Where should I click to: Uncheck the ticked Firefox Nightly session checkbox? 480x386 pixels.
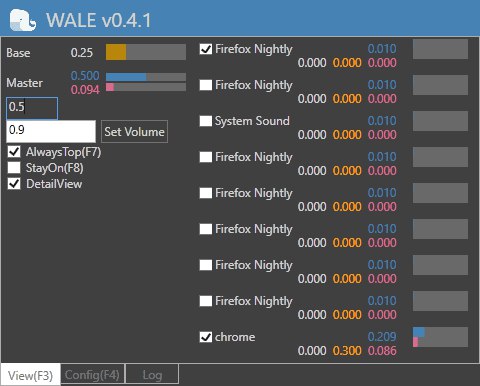click(206, 49)
